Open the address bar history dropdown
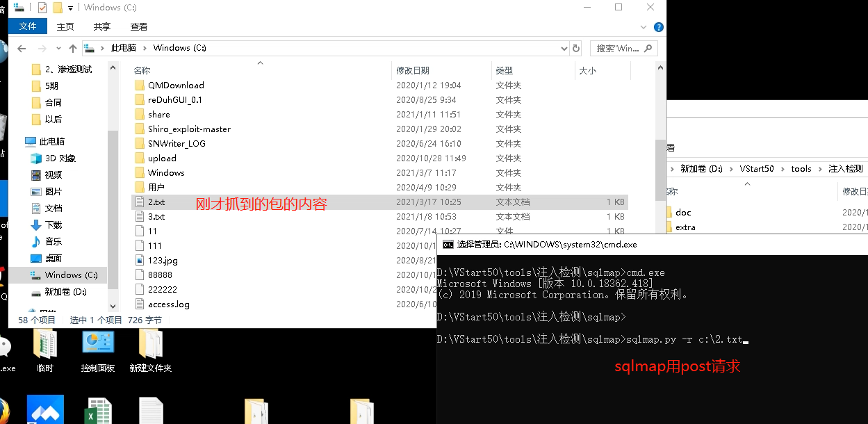The height and width of the screenshot is (424, 868). (564, 47)
